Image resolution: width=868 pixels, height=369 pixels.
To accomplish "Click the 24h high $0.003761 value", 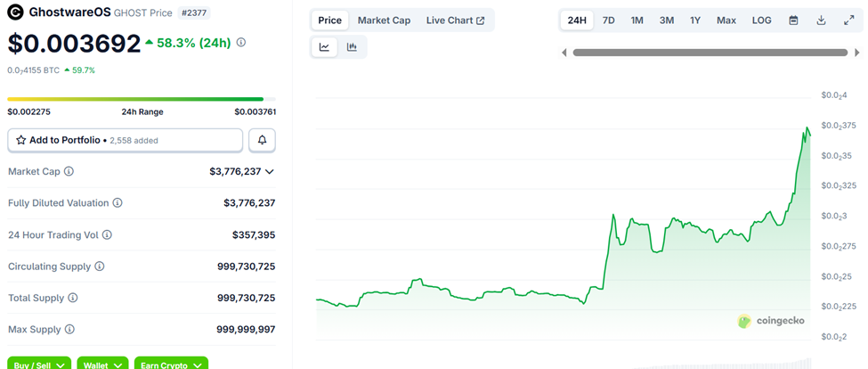I will tap(255, 112).
